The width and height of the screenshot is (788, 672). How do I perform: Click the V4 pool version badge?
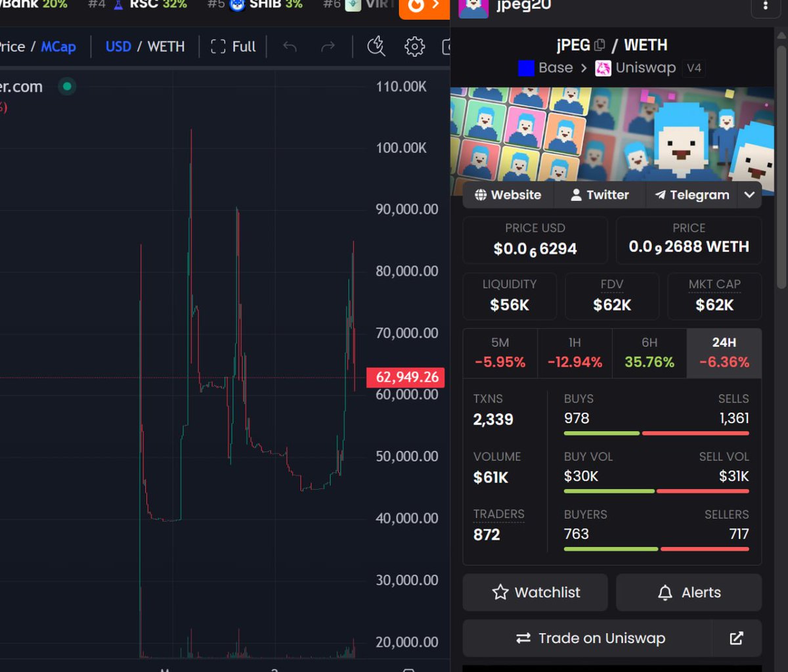[694, 68]
